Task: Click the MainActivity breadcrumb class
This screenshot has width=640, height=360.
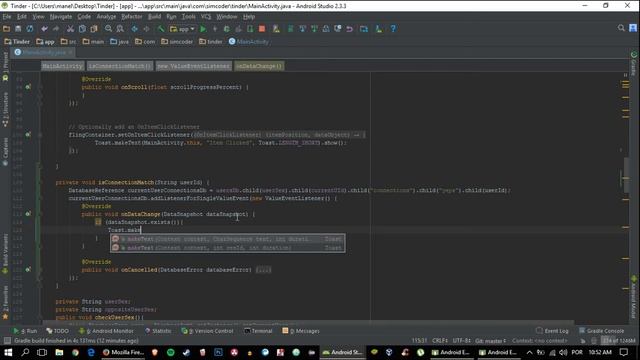Action: tap(249, 42)
